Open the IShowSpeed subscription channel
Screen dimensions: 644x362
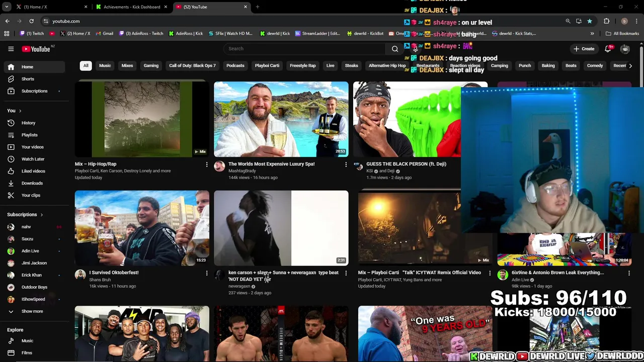pyautogui.click(x=33, y=299)
